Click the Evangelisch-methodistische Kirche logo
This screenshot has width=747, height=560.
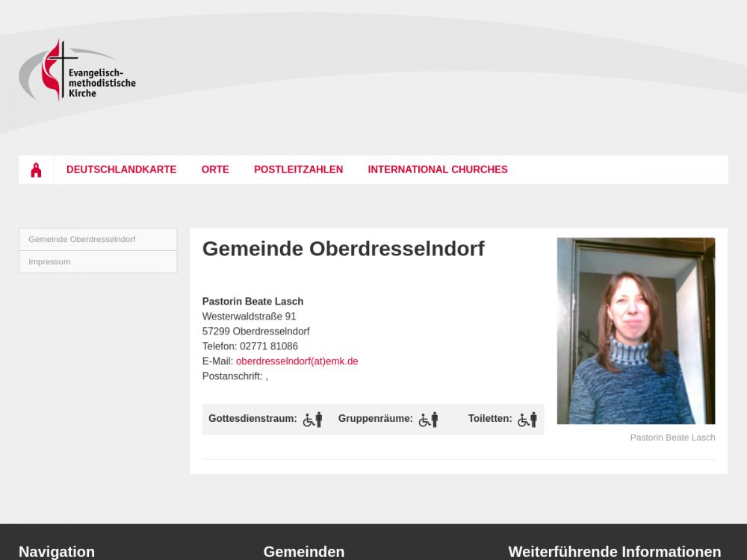(x=77, y=69)
